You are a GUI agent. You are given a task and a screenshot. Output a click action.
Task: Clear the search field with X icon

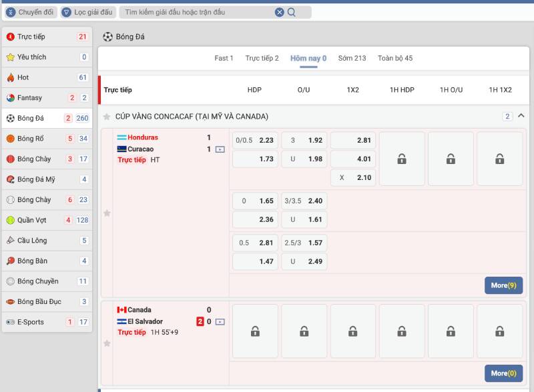coord(280,12)
